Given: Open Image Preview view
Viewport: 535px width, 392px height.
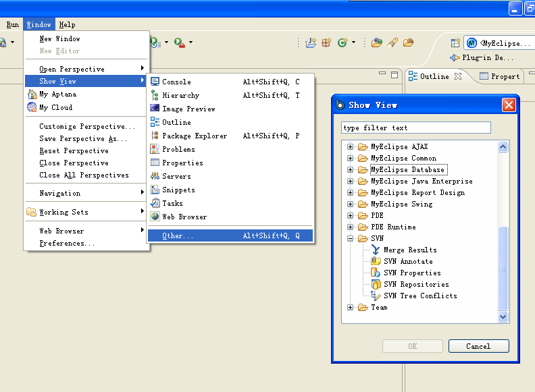Looking at the screenshot, I should coord(230,109).
